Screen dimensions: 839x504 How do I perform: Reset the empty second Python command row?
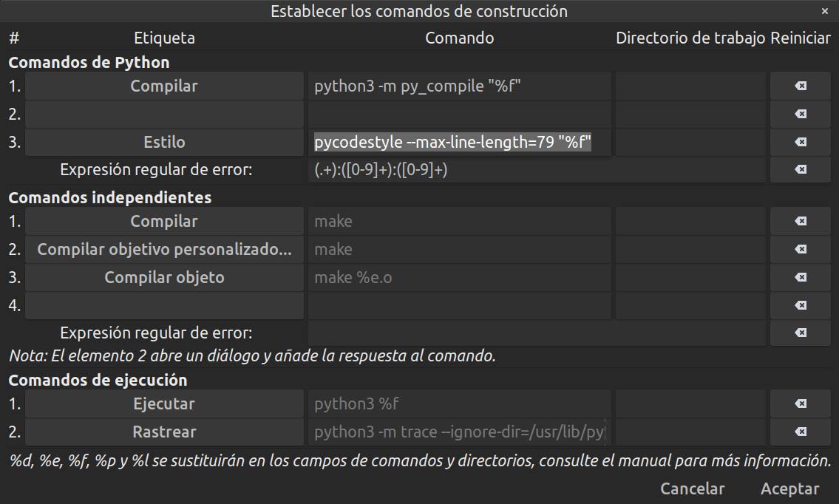[801, 114]
